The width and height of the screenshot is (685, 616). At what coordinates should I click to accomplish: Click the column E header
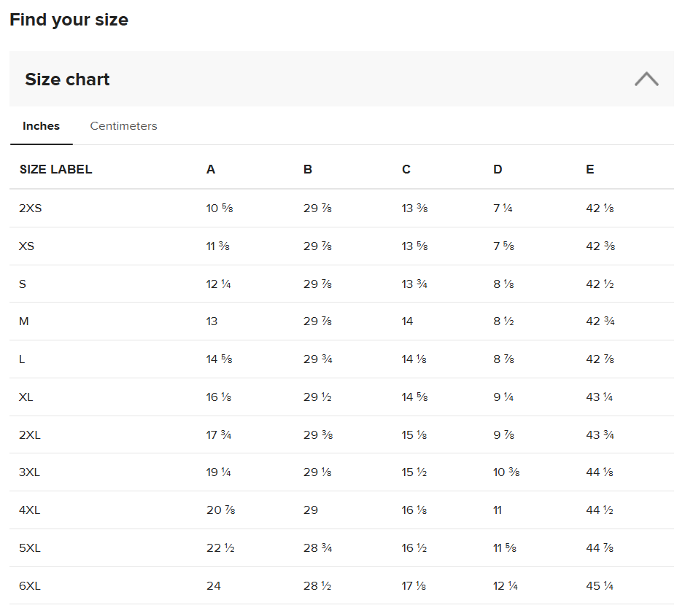point(589,170)
